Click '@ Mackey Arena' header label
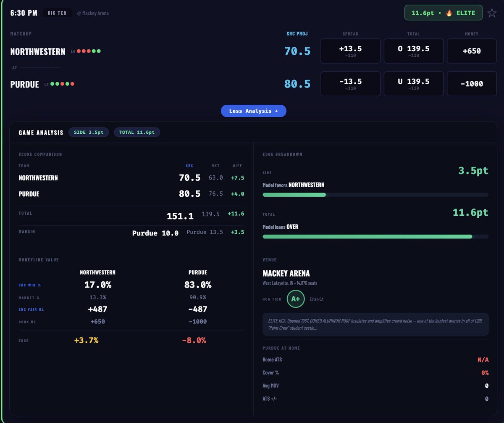The height and width of the screenshot is (423, 504). click(93, 13)
